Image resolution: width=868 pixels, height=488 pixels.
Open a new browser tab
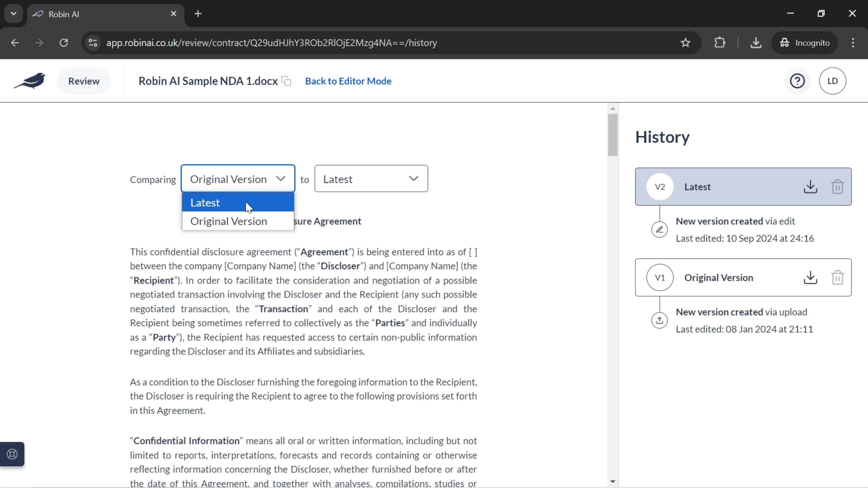point(198,14)
